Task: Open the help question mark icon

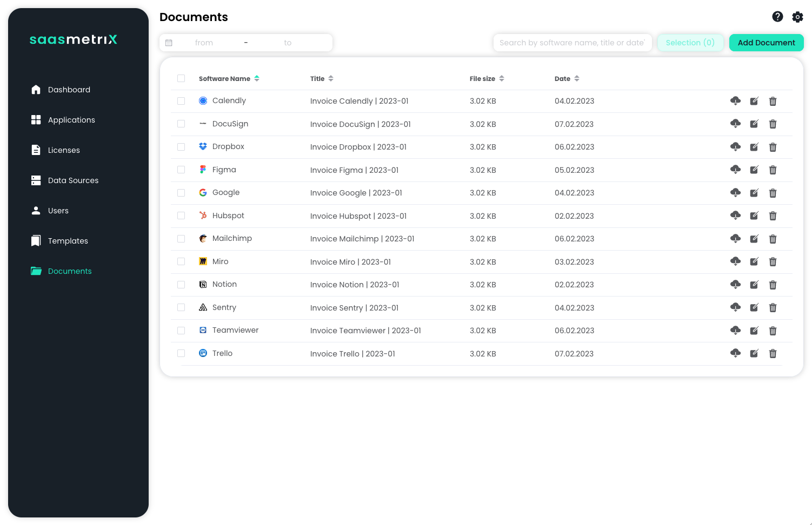Action: (x=777, y=17)
